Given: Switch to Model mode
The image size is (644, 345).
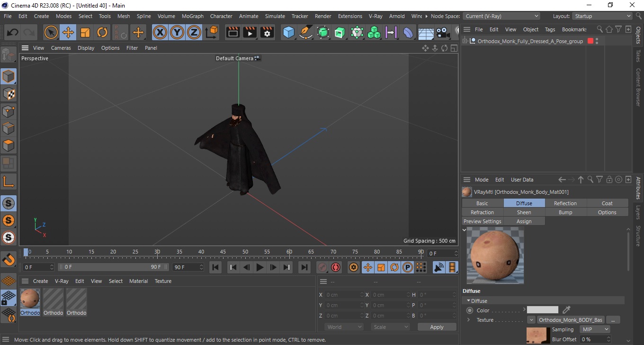Looking at the screenshot, I should (9, 76).
